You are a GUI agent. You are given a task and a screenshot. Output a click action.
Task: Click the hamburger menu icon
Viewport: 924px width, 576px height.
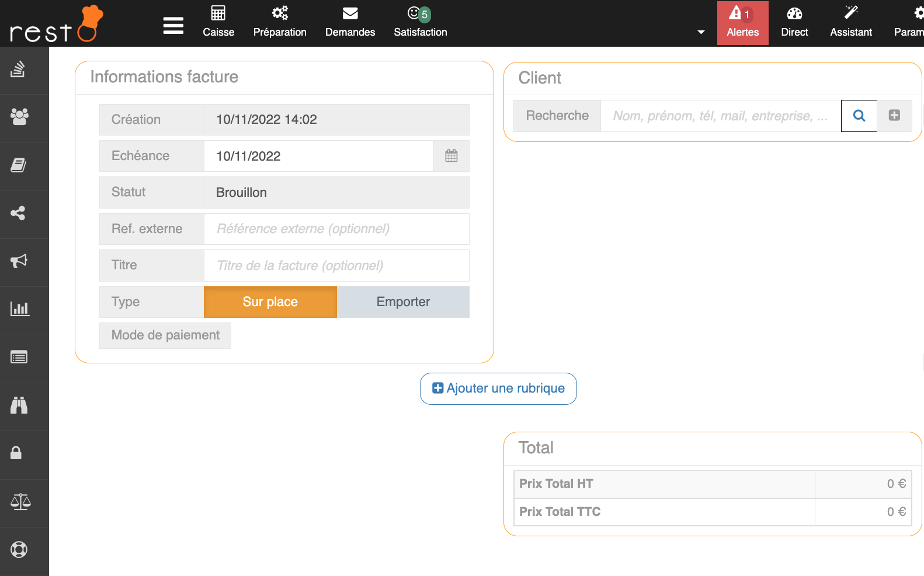173,26
